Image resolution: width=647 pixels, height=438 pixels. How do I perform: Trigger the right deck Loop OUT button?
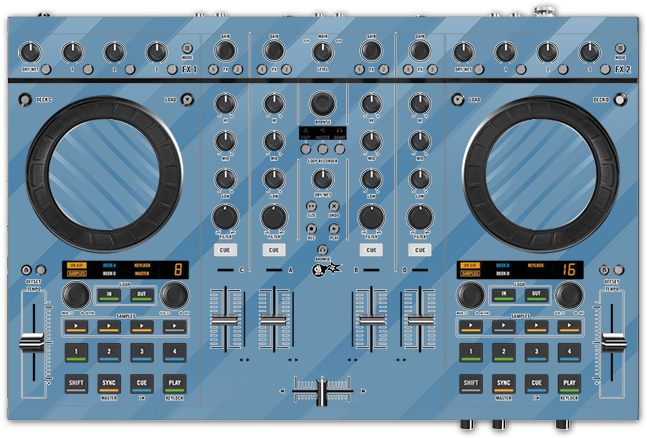(x=536, y=294)
